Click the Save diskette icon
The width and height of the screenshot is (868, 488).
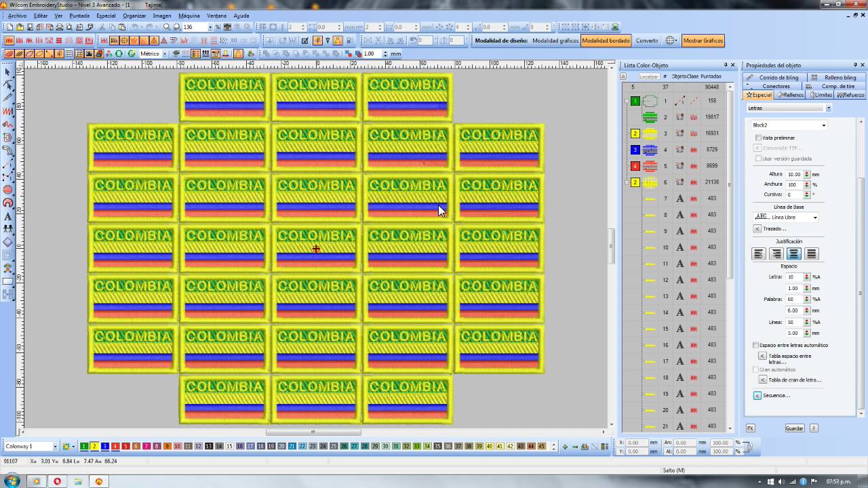[30, 27]
